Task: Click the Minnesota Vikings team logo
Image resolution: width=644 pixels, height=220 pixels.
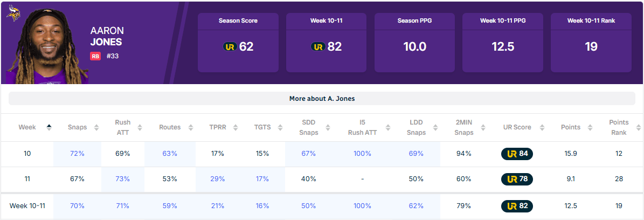Action: coord(13,13)
